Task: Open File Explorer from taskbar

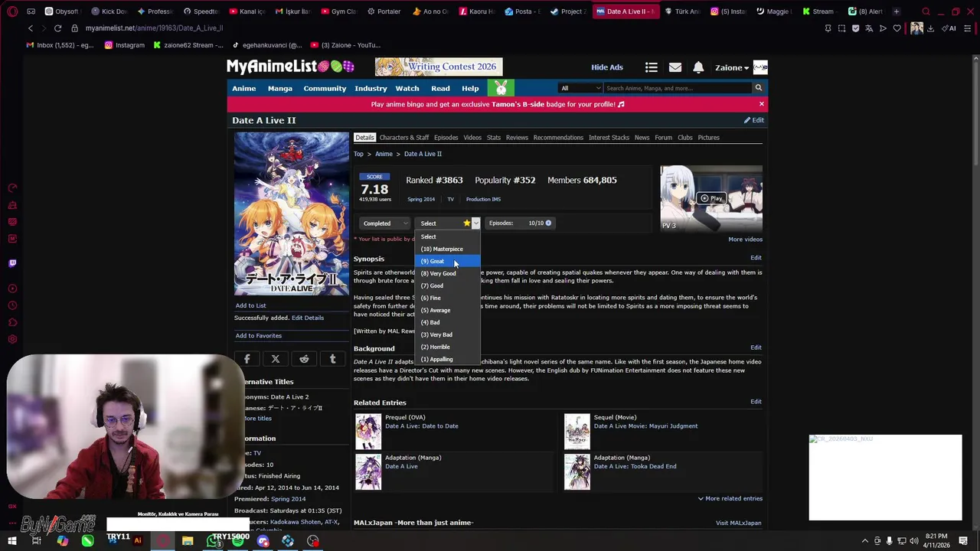Action: pyautogui.click(x=188, y=541)
